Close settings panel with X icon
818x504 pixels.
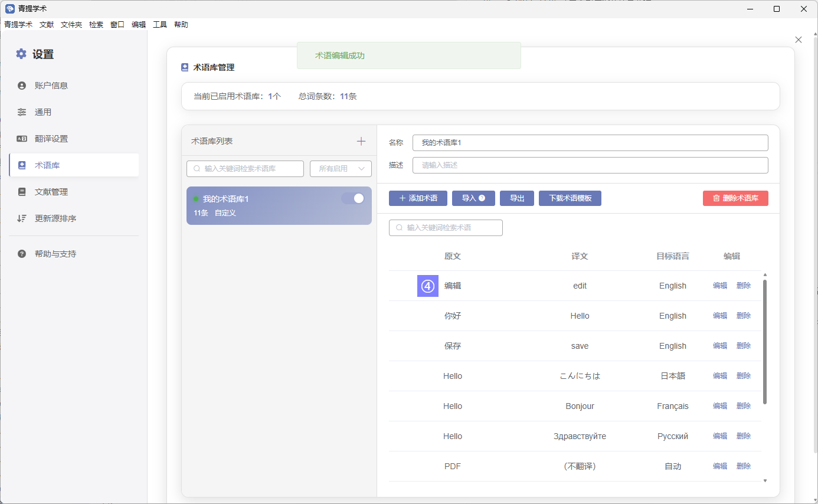tap(799, 40)
